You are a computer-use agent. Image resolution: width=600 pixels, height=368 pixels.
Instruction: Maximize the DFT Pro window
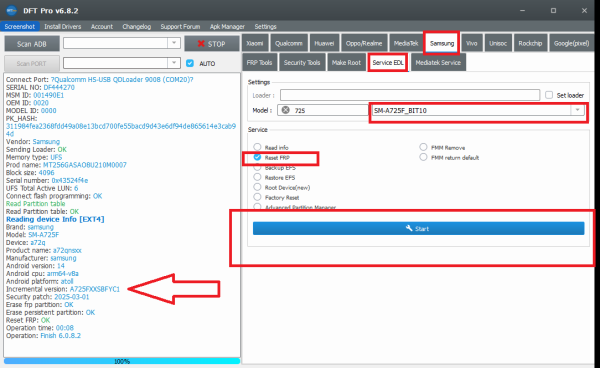pos(553,10)
